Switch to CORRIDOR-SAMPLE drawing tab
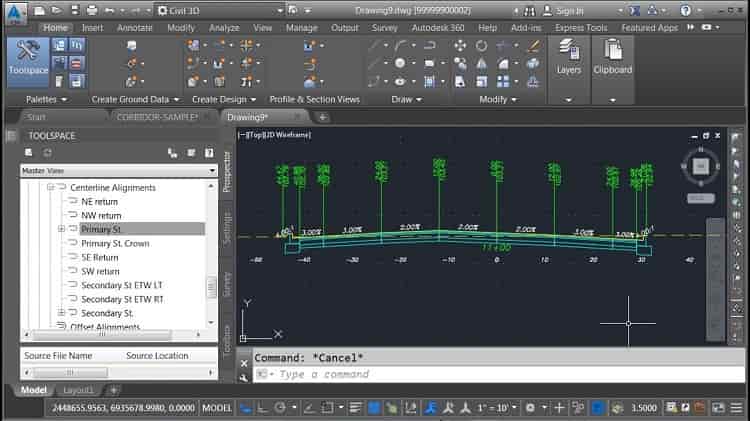This screenshot has width=750, height=421. tap(157, 117)
